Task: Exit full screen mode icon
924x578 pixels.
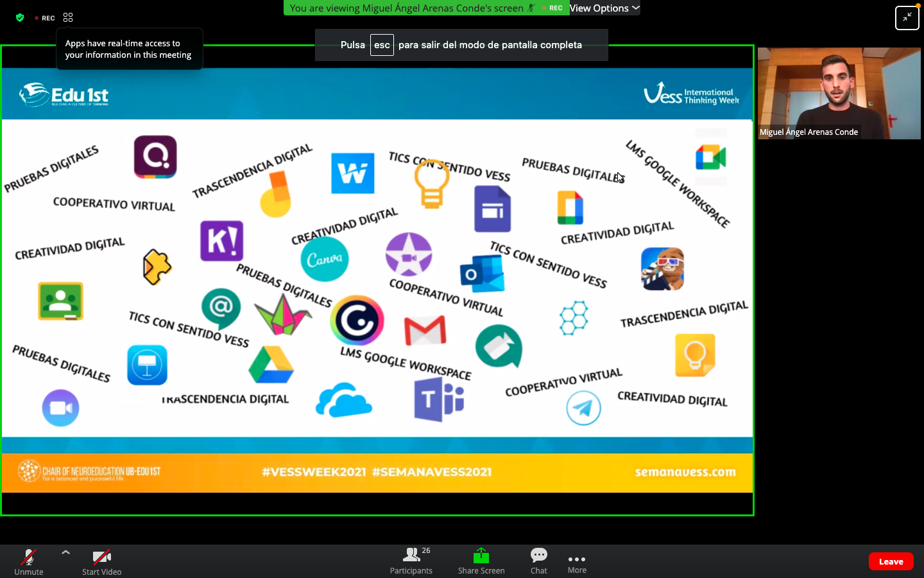Action: (907, 18)
